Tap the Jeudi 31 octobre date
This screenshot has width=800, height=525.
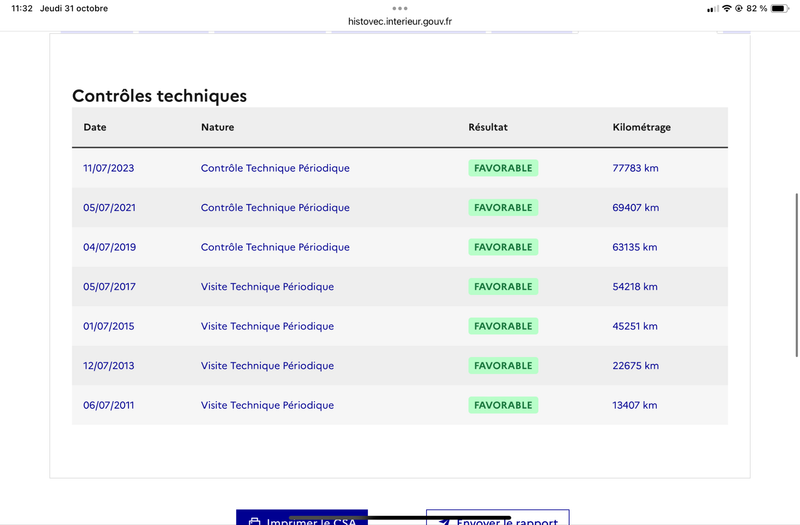pos(74,8)
